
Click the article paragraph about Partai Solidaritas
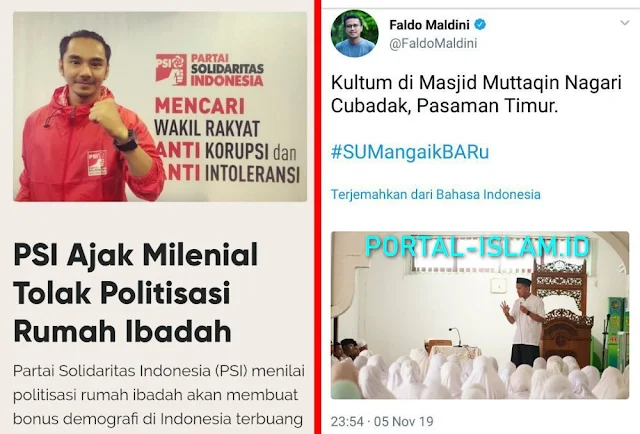[159, 395]
